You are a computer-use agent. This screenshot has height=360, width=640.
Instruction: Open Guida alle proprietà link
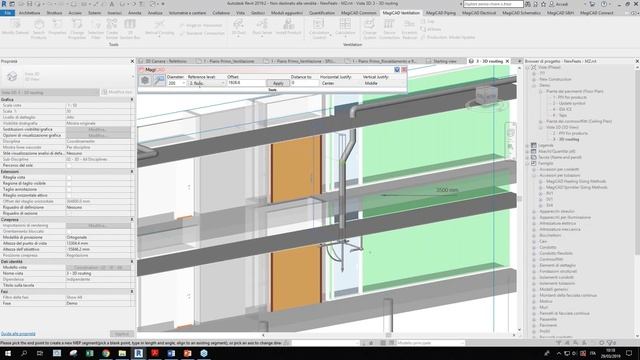18,334
